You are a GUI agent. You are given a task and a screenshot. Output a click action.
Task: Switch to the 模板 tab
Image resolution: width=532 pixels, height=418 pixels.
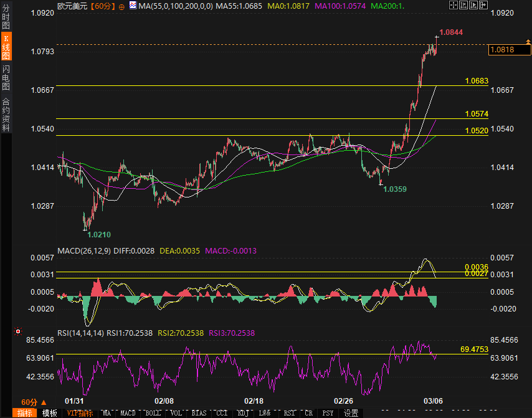(49, 413)
